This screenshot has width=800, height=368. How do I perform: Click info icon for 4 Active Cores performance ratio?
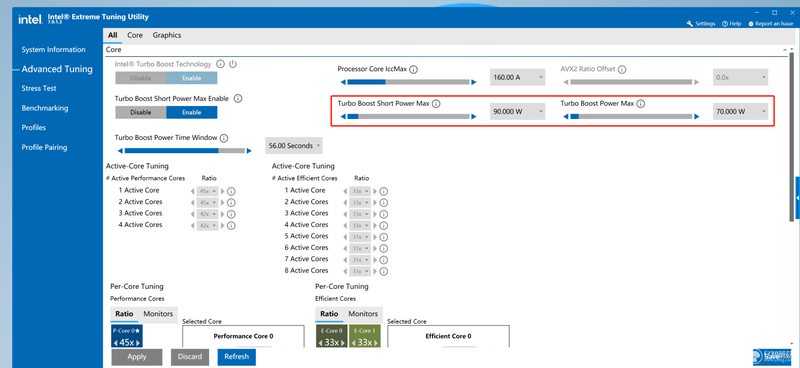[231, 226]
